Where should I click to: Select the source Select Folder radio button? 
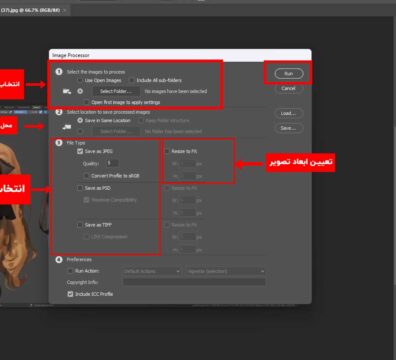pos(80,91)
